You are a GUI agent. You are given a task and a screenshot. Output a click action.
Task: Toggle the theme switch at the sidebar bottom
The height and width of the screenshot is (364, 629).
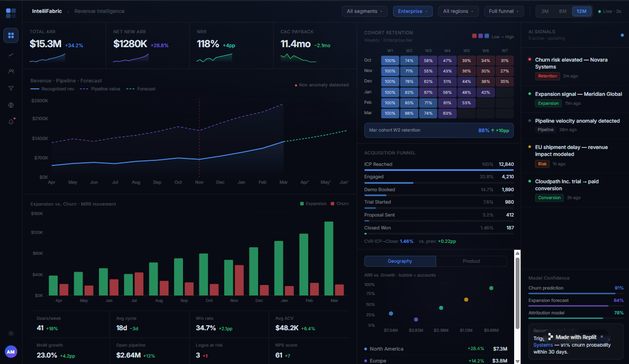[x=10, y=334]
